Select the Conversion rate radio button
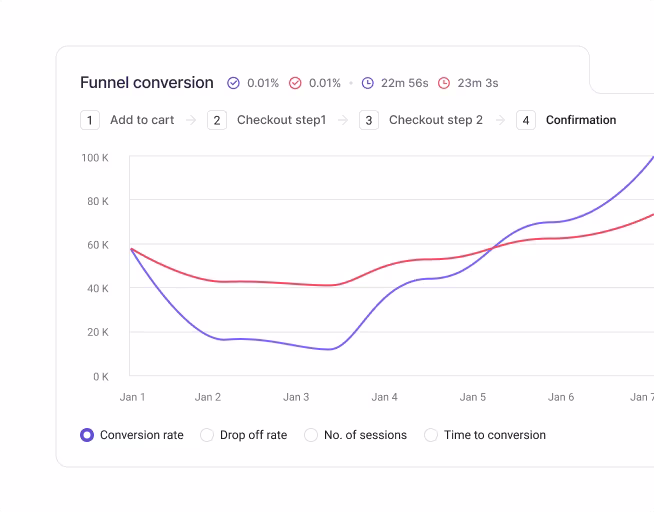Image resolution: width=654 pixels, height=512 pixels. (x=87, y=435)
